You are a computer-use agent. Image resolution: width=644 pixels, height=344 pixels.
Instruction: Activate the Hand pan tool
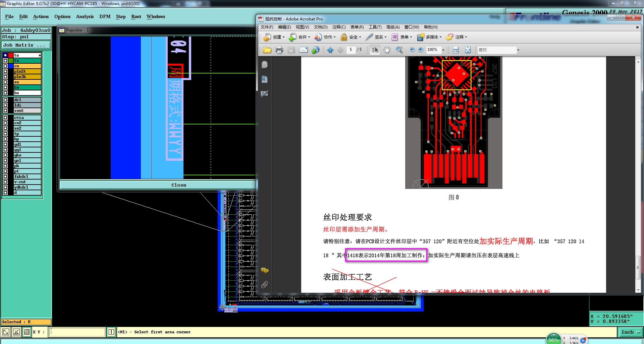[387, 50]
